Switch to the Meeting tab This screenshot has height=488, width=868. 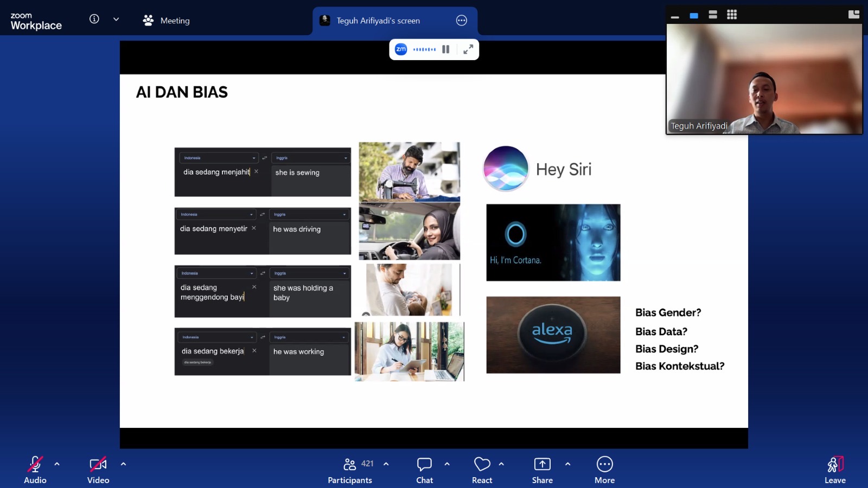[x=166, y=21]
